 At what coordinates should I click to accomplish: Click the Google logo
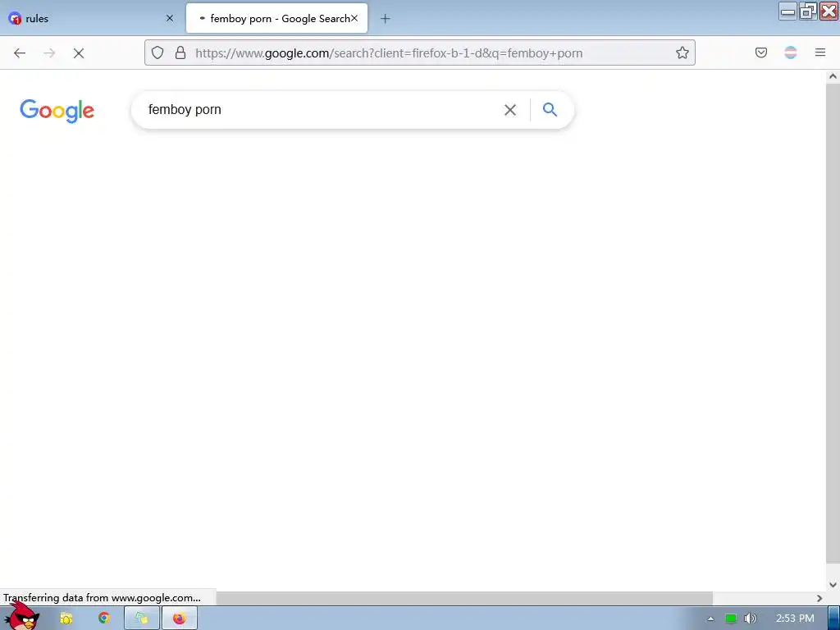click(x=57, y=111)
